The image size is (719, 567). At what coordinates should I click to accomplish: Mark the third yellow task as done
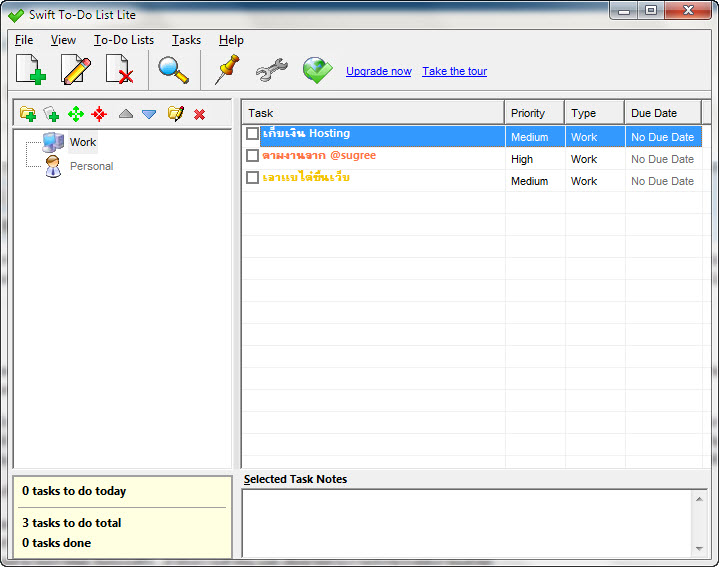pyautogui.click(x=252, y=178)
